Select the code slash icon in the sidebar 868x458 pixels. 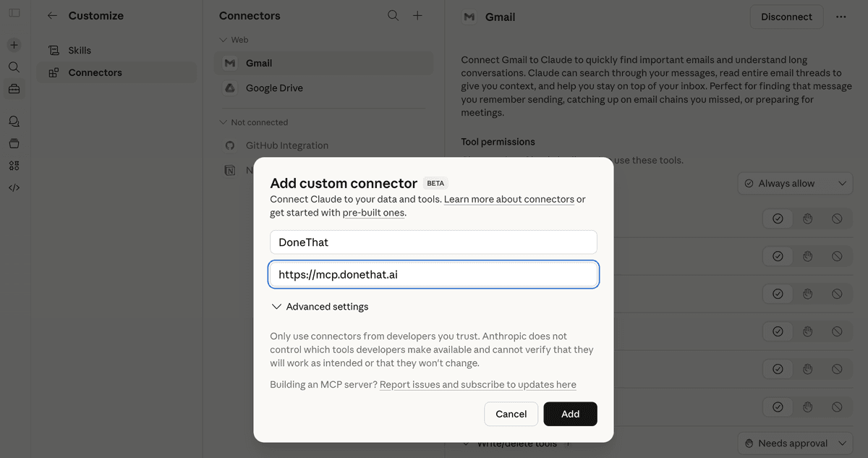pyautogui.click(x=13, y=187)
